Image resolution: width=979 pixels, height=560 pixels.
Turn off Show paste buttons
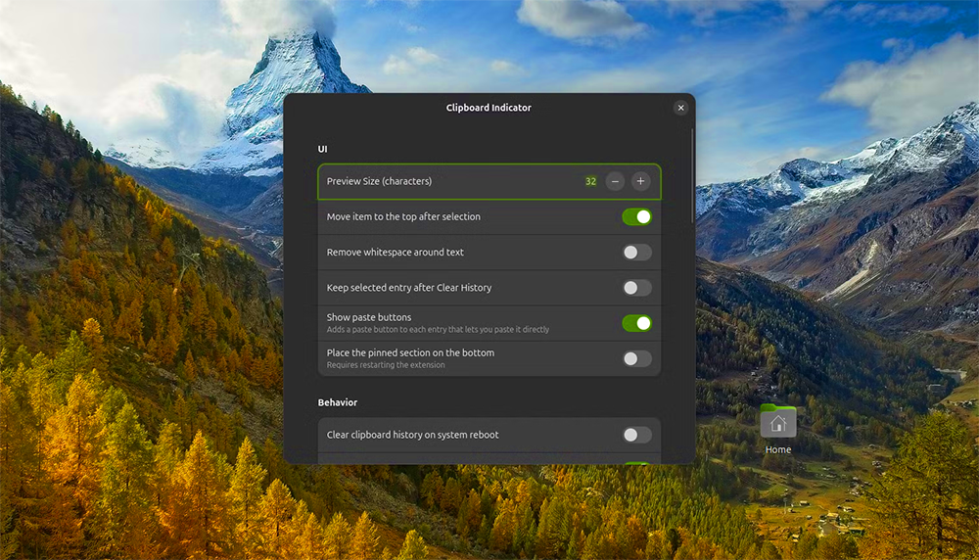click(x=637, y=323)
